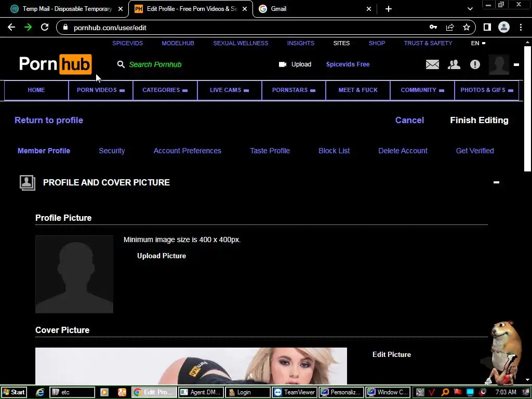Open Internet Explorer from taskbar
Screen dimensions: 532x399
point(40,392)
